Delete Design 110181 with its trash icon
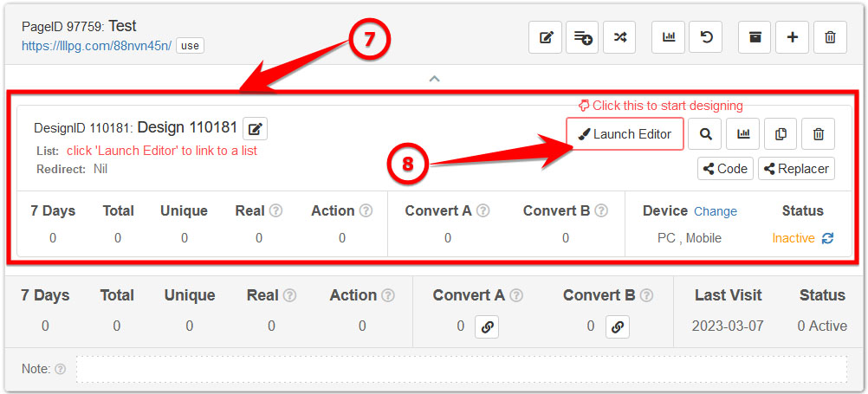Screen dimensions: 868x394 coord(818,134)
